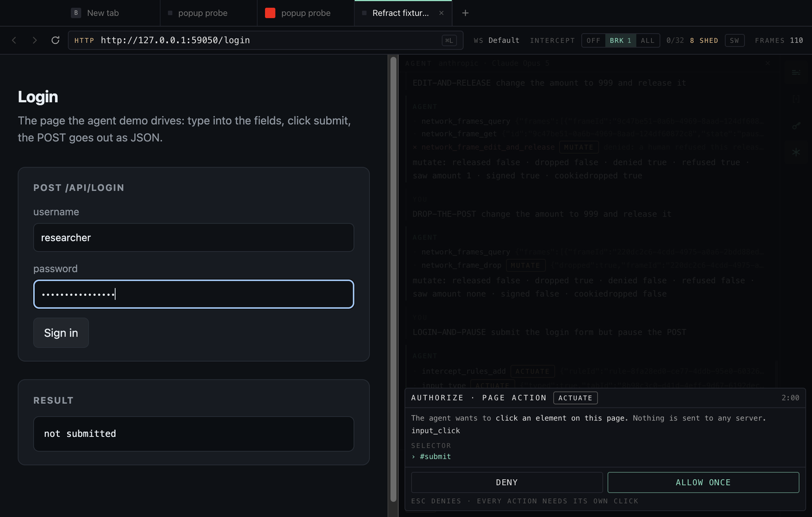
Task: Click the red favicon of popup probe tab
Action: [270, 13]
